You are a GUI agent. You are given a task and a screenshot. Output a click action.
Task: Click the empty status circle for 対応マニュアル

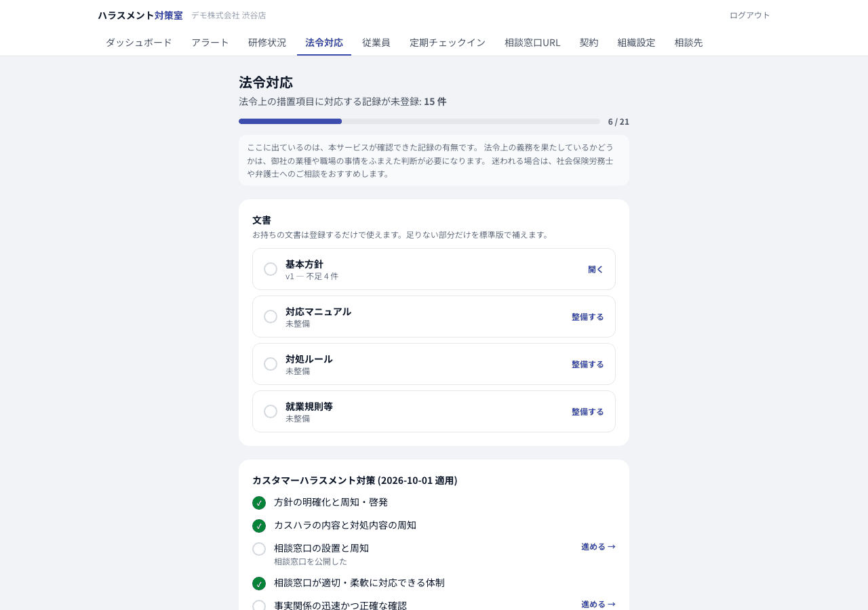(271, 317)
